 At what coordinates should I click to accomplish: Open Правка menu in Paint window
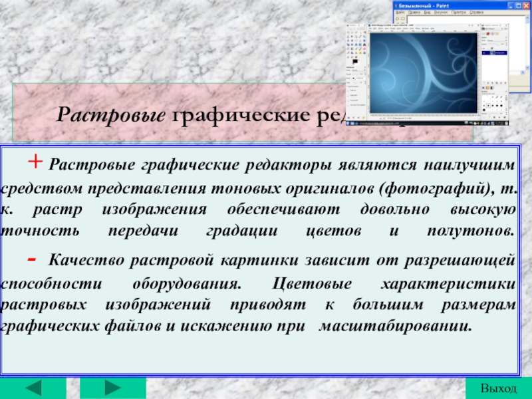414,12
